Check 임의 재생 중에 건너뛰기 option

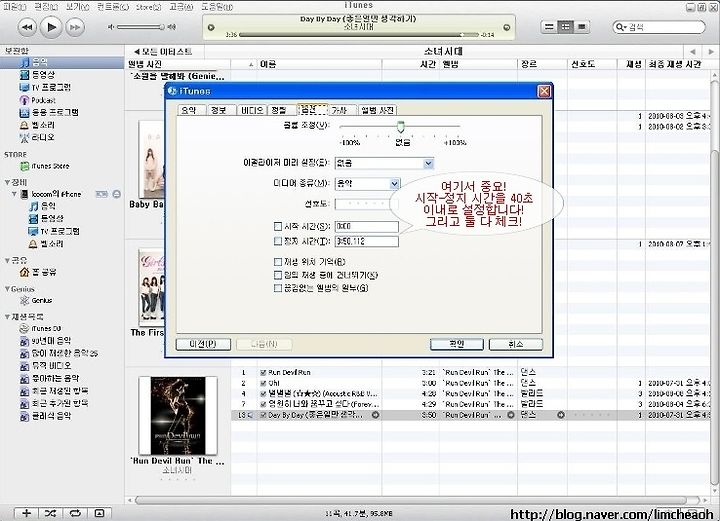pos(277,275)
